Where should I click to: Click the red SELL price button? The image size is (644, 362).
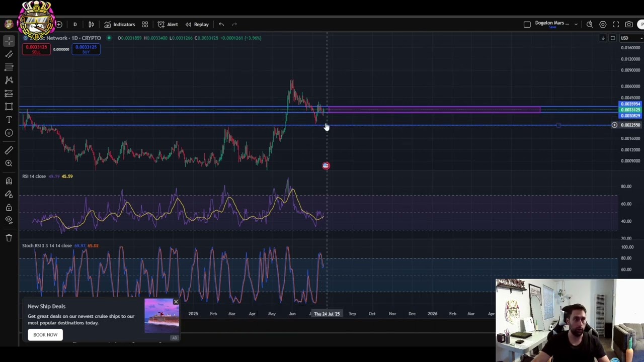point(36,49)
